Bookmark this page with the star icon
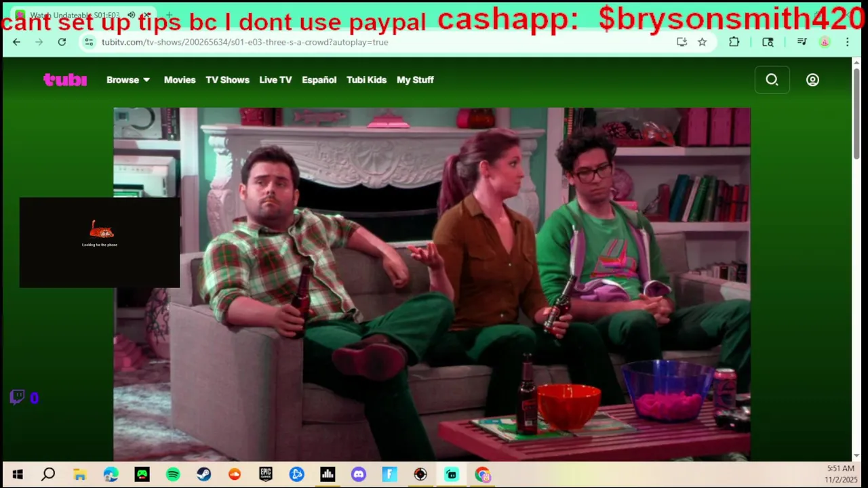 702,42
